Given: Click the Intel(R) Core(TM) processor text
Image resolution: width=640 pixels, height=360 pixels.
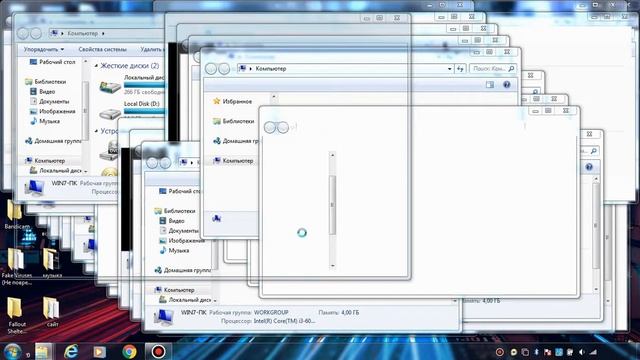Looking at the screenshot, I should [x=284, y=321].
